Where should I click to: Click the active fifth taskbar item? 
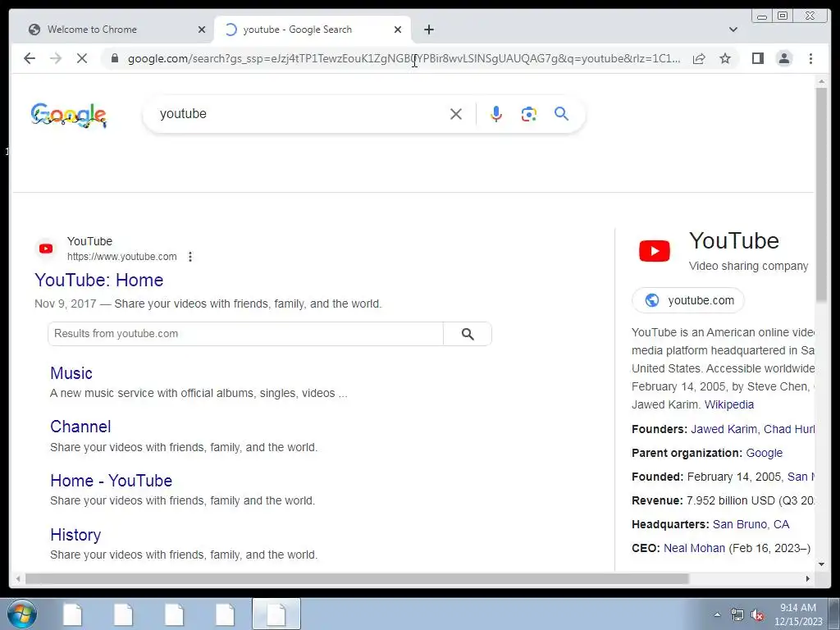pyautogui.click(x=276, y=614)
